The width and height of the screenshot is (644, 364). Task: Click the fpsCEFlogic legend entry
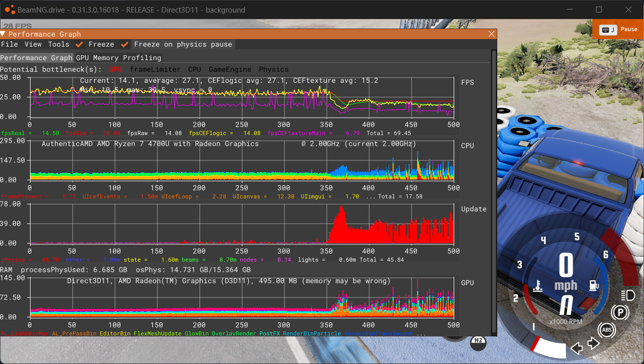224,133
